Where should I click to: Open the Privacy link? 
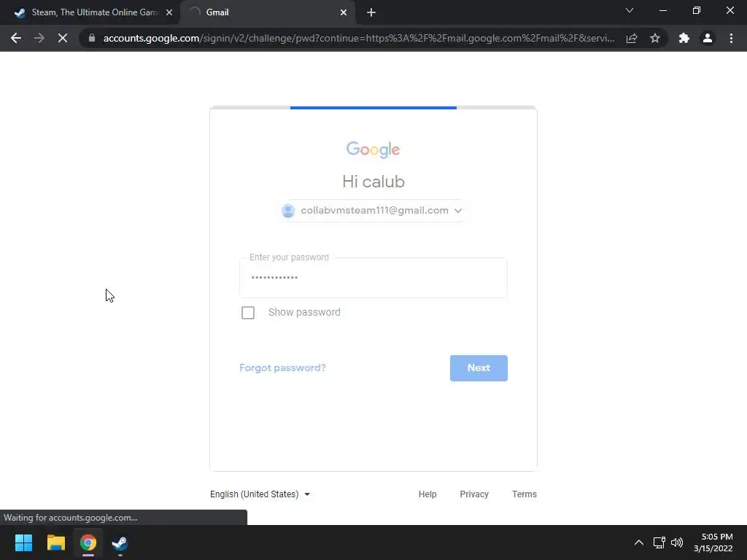point(474,494)
